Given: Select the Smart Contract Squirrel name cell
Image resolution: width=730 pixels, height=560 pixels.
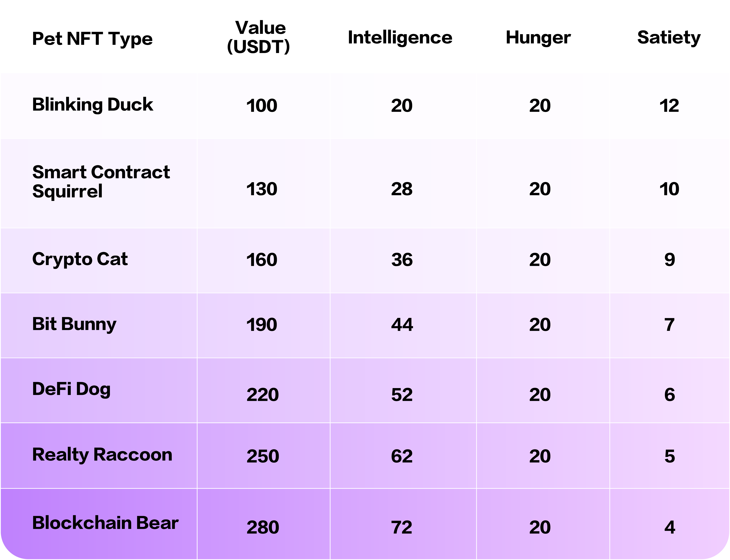Looking at the screenshot, I should pos(101,182).
